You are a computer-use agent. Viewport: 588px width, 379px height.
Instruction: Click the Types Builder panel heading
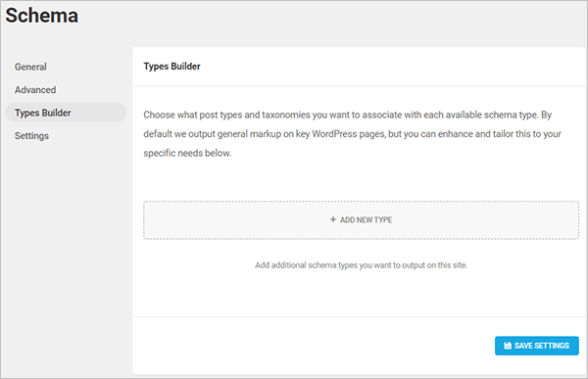(172, 67)
